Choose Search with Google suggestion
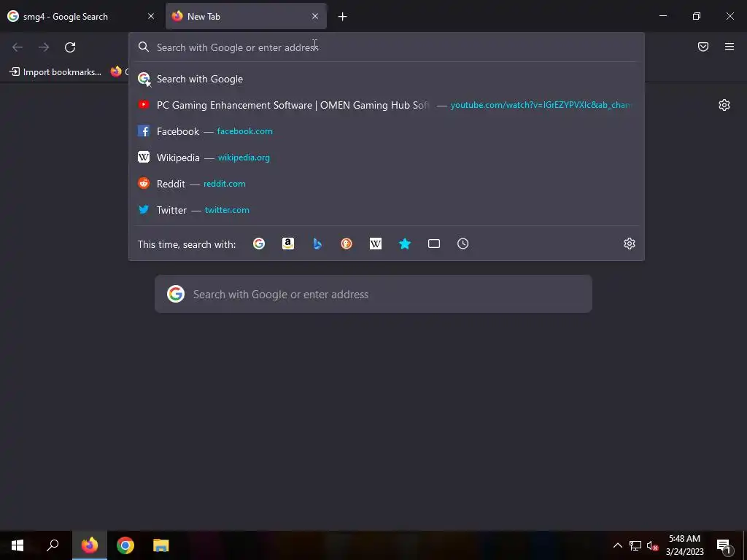This screenshot has width=747, height=560. point(387,79)
